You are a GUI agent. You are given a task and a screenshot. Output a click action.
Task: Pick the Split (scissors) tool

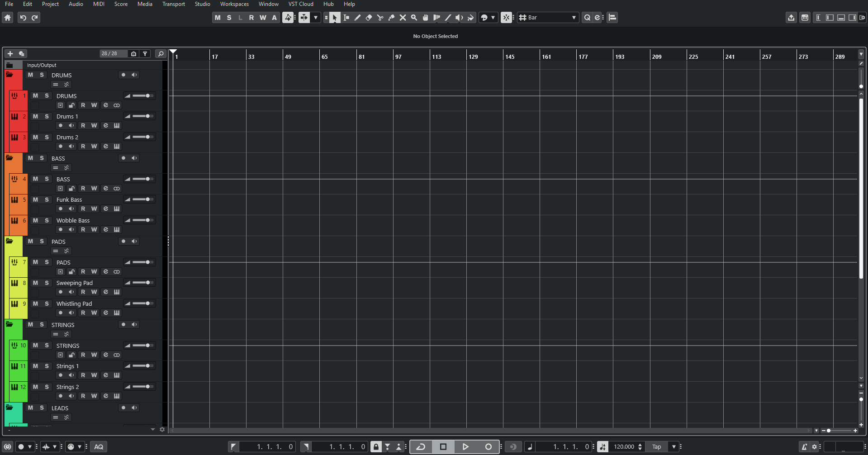click(380, 18)
